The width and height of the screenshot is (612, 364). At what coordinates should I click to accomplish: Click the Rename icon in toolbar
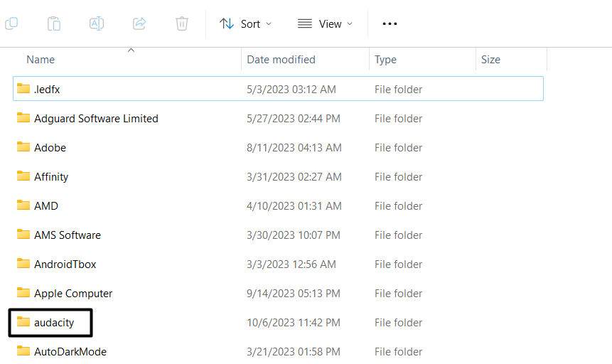[x=97, y=23]
